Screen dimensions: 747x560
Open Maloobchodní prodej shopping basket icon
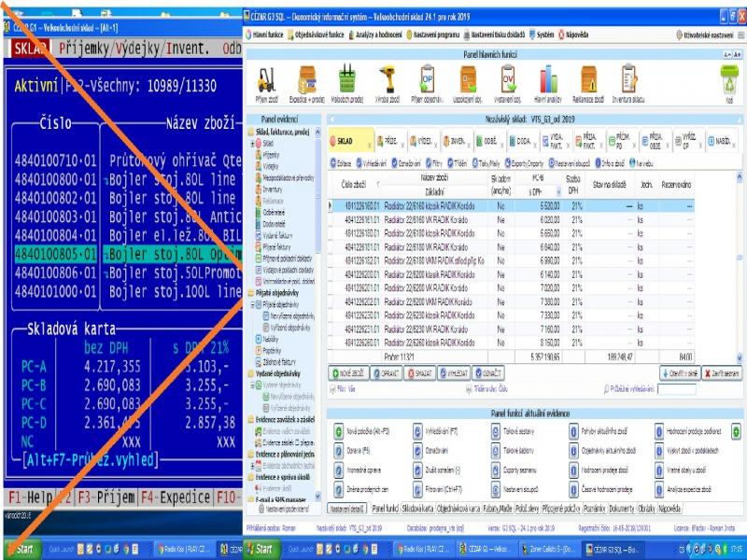coord(349,82)
